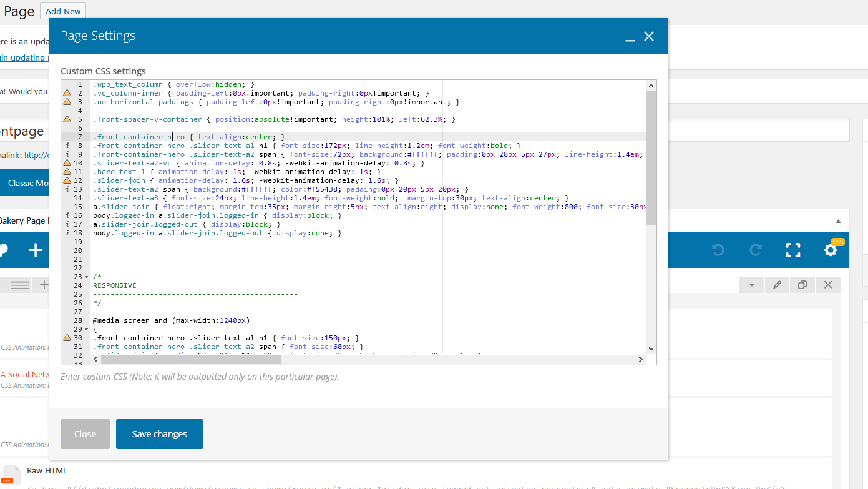Click the Page Settings dialog title

point(98,36)
